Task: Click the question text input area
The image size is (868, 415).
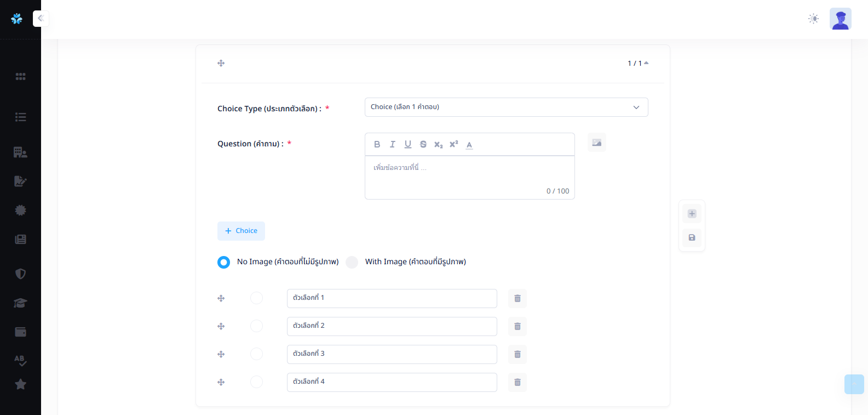Action: click(x=469, y=175)
